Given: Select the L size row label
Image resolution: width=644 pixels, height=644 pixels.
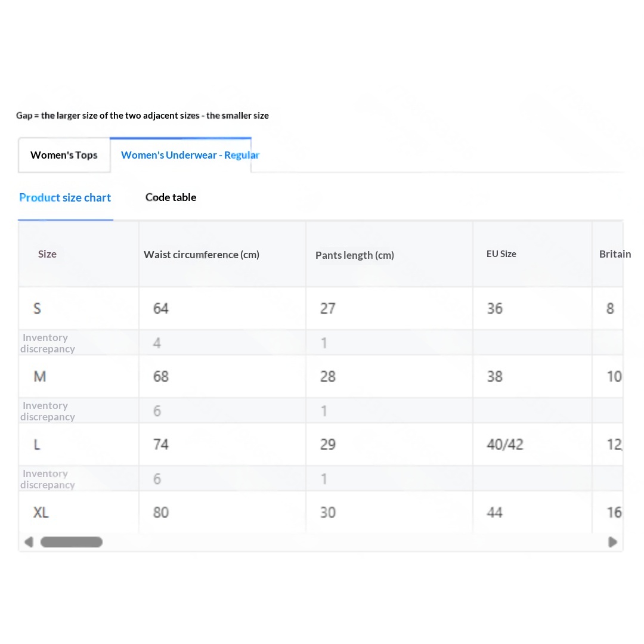Looking at the screenshot, I should (x=37, y=444).
